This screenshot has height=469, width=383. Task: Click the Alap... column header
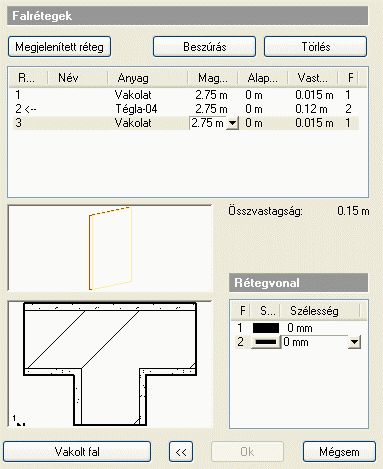(262, 78)
